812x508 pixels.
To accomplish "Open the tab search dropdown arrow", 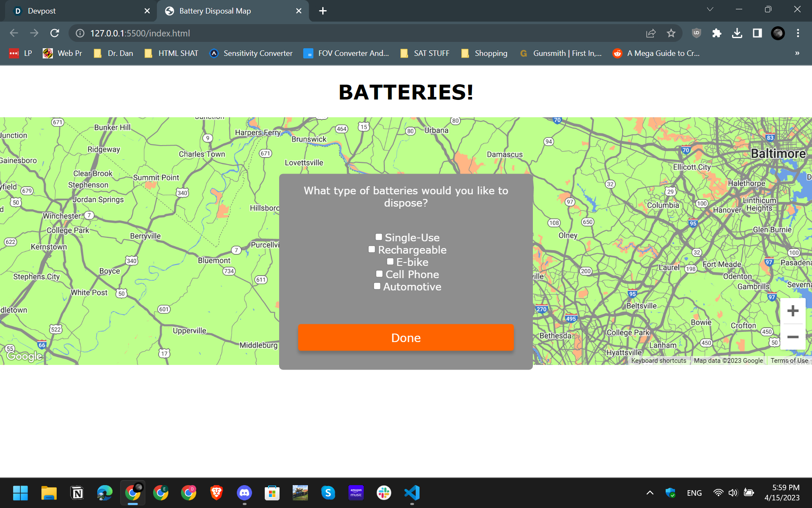I will click(710, 9).
